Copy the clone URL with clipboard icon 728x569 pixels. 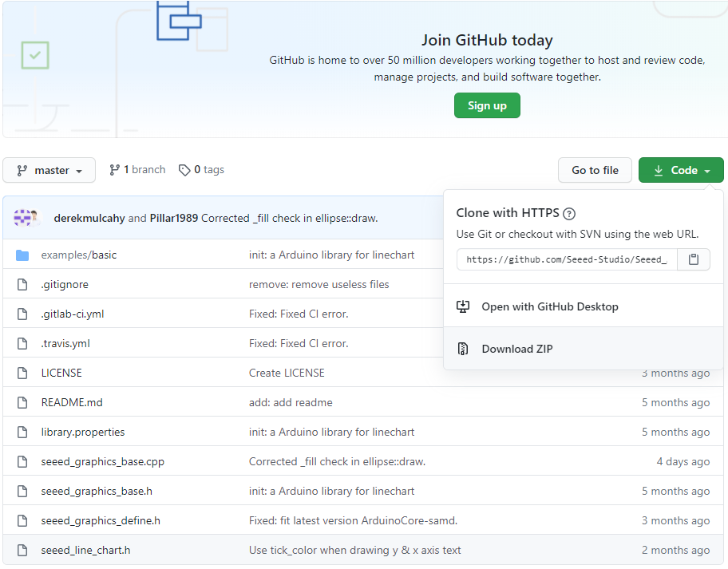click(694, 259)
